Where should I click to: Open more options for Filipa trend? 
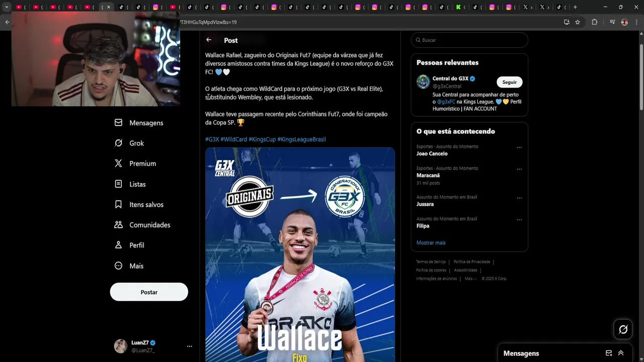tap(519, 219)
